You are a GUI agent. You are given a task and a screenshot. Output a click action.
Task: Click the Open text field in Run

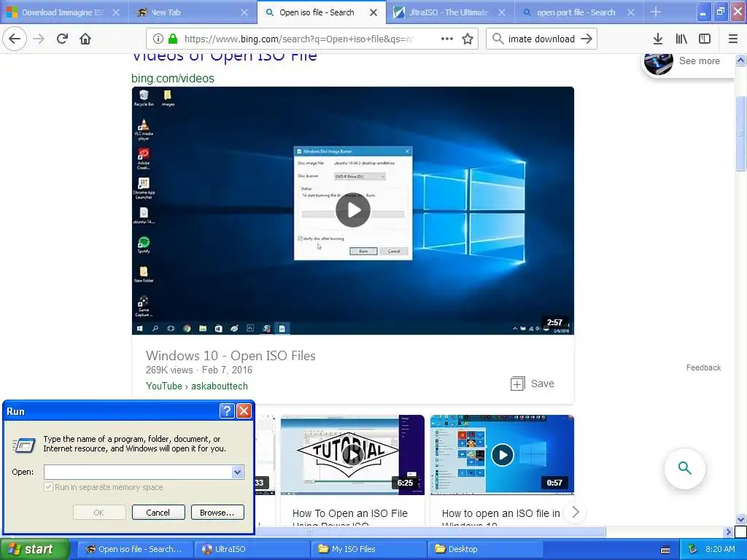tap(138, 472)
